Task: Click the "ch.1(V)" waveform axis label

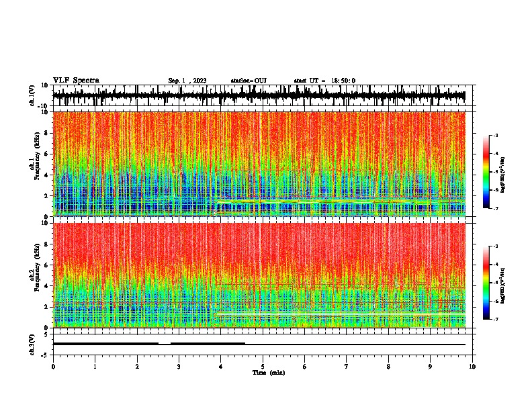Action: 32,95
